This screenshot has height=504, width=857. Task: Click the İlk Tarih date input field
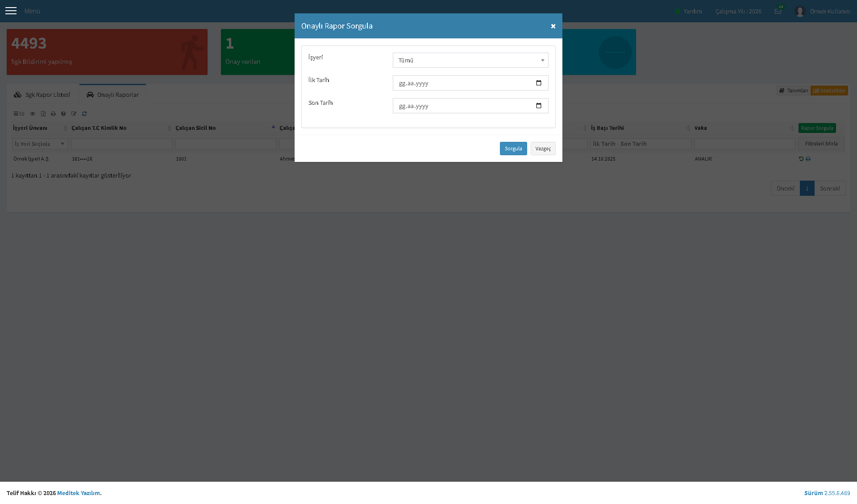[x=470, y=83]
